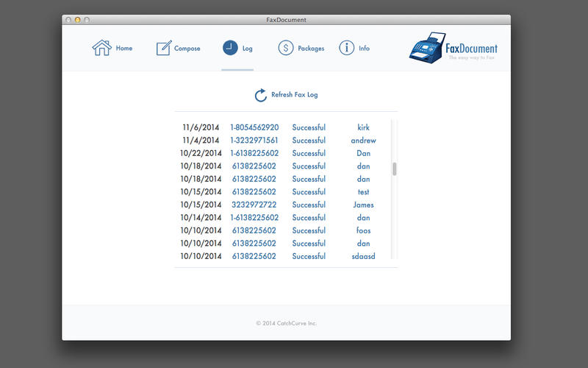Image resolution: width=588 pixels, height=368 pixels.
Task: Click the 10/22/2014 date entry
Action: pos(201,153)
